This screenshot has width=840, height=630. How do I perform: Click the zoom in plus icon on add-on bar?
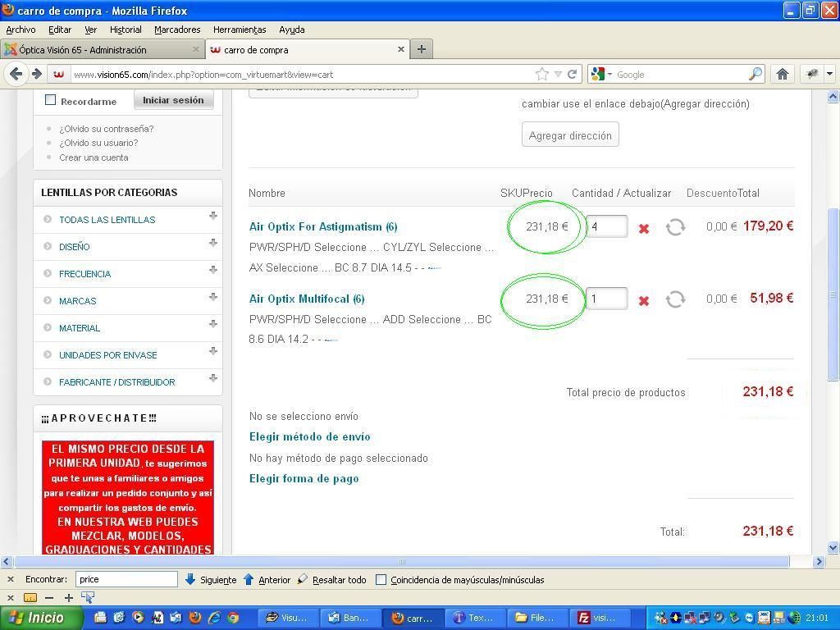pyautogui.click(x=69, y=597)
